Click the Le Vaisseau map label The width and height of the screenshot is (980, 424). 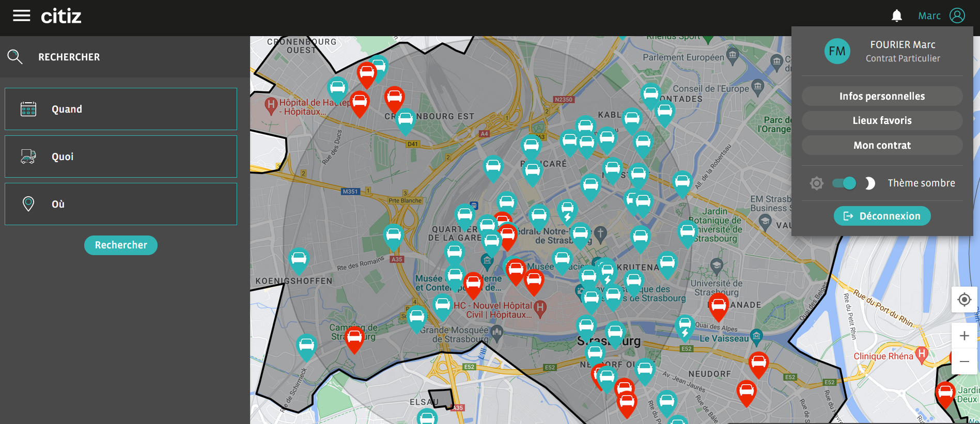tap(724, 339)
